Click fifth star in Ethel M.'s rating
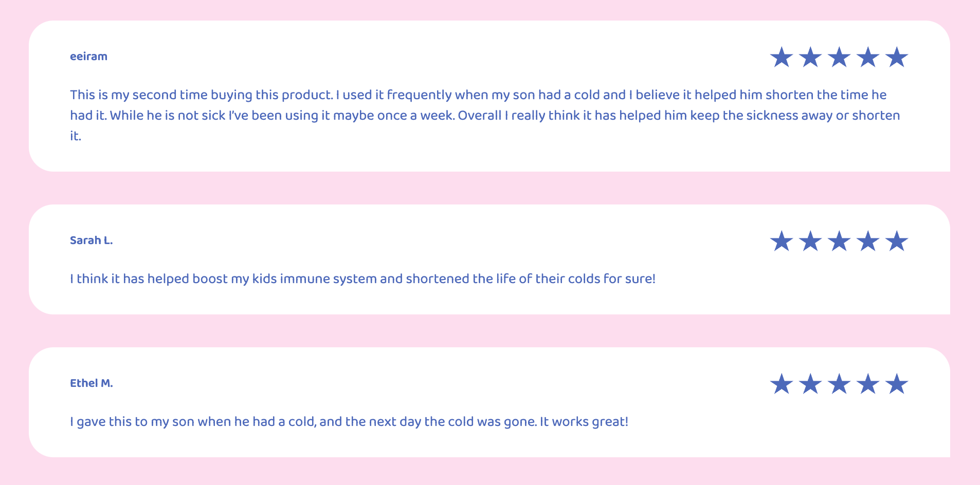The image size is (980, 485). point(897,384)
